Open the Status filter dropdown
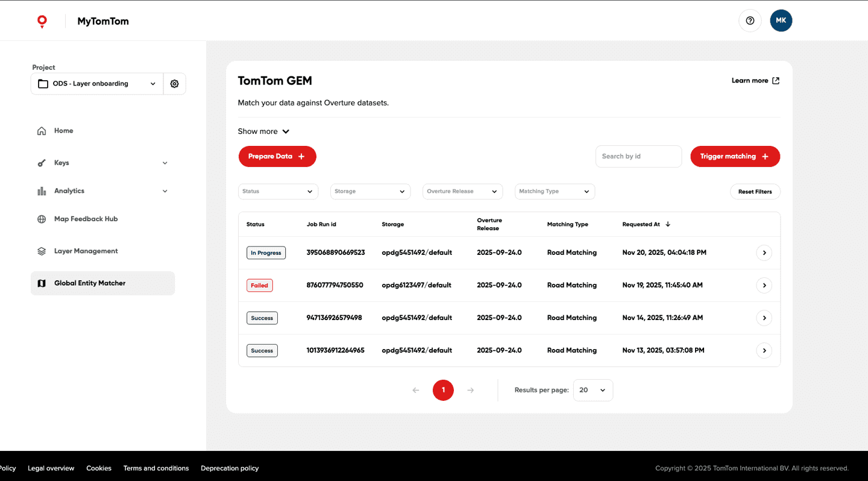The height and width of the screenshot is (481, 868). (278, 192)
